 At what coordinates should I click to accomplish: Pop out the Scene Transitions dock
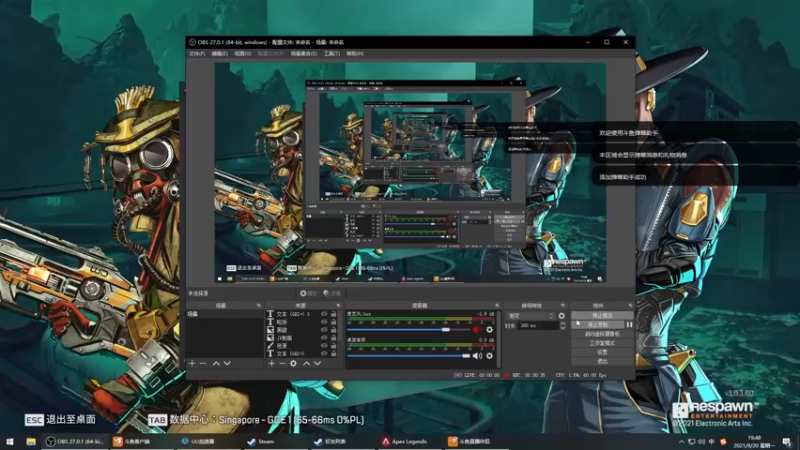pos(563,305)
